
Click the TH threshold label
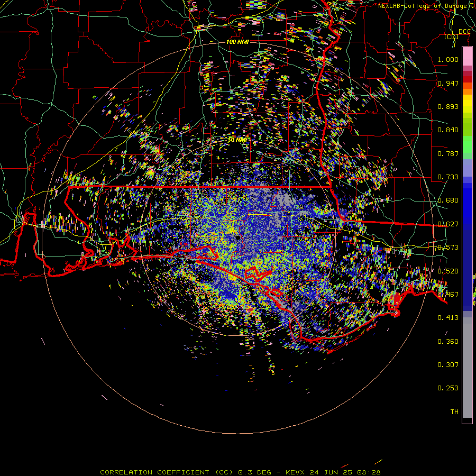(454, 411)
